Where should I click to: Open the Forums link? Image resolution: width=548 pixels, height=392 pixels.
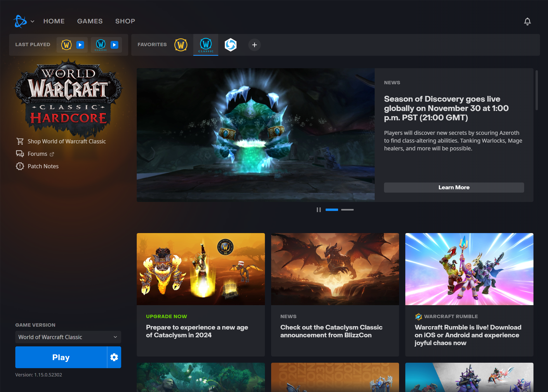coord(37,154)
